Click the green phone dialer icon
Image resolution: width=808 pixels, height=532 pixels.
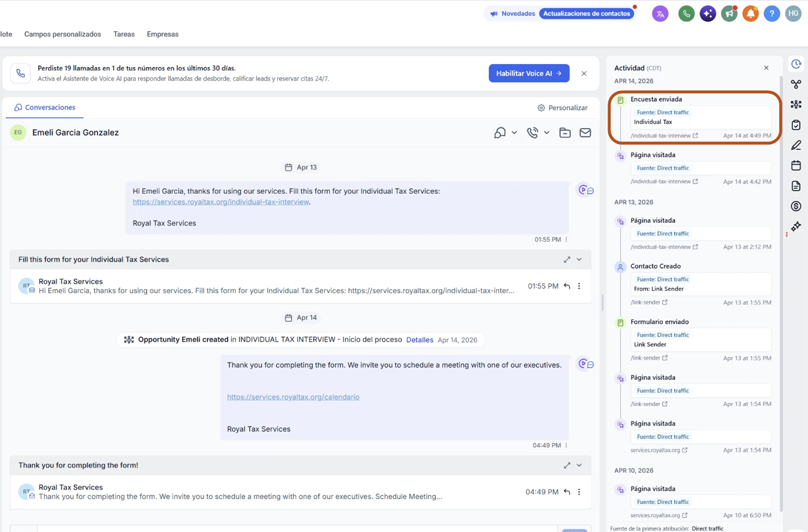tap(686, 14)
